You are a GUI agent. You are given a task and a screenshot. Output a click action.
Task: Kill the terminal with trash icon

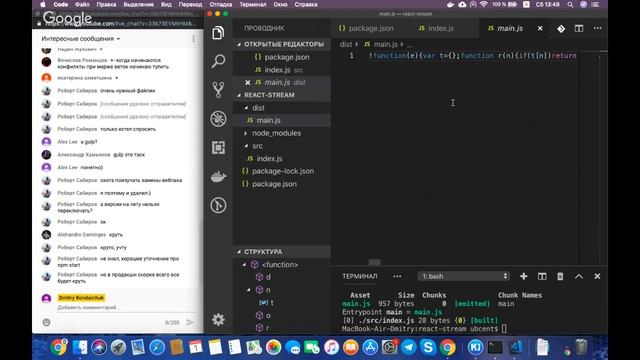(560, 276)
